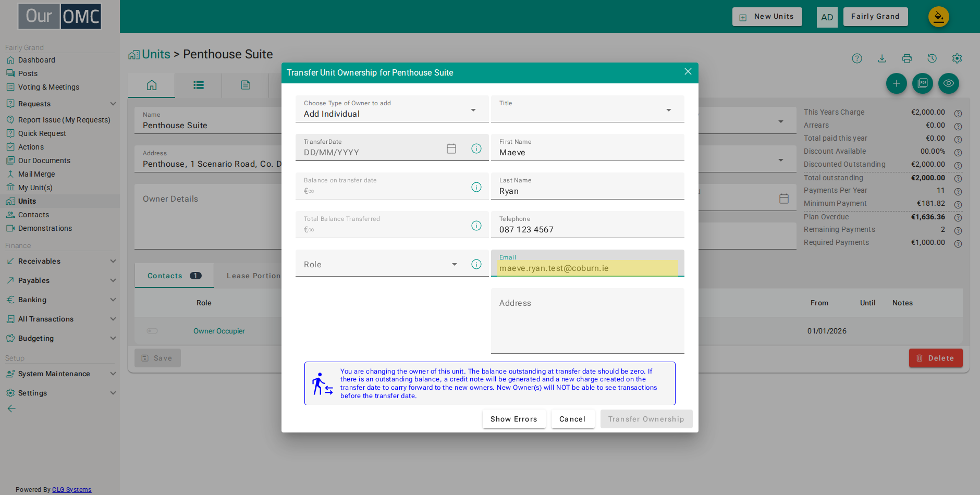Show info icon next to Role
The image size is (980, 495).
476,264
